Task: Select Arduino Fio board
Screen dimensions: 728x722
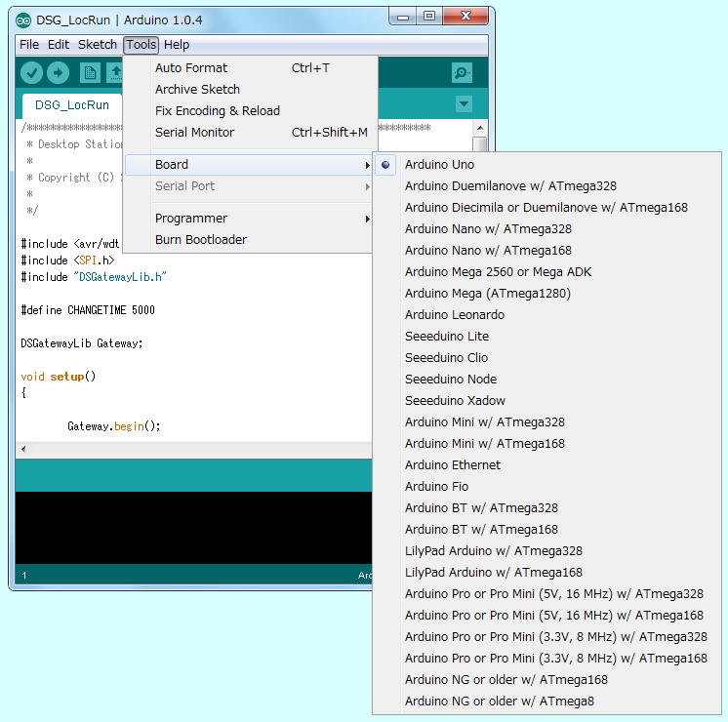Action: tap(546, 487)
